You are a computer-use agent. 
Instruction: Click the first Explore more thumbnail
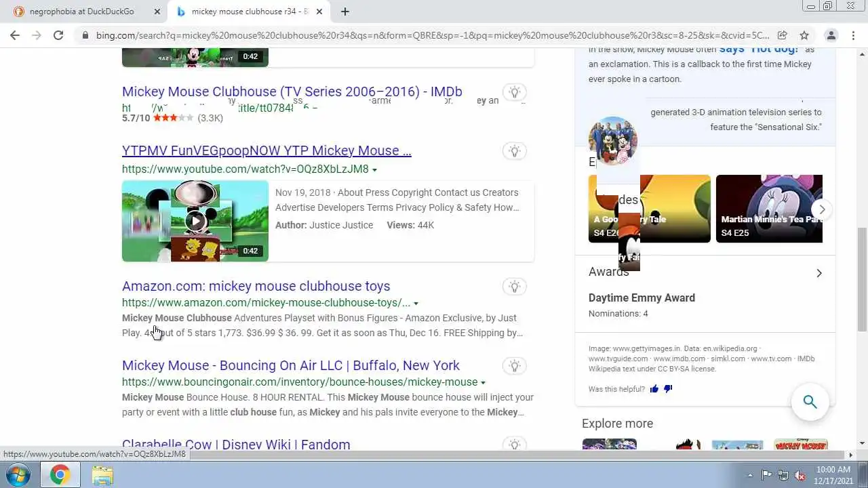click(x=610, y=445)
